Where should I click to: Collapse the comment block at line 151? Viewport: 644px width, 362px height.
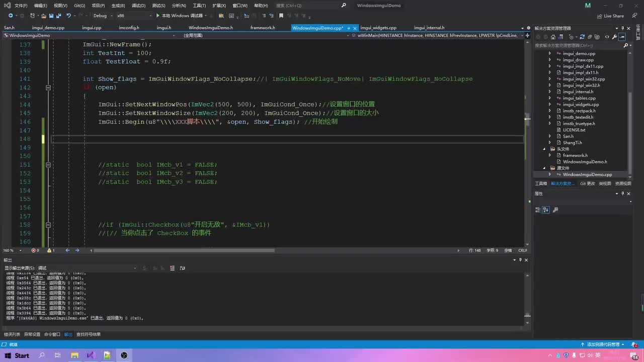point(48,165)
